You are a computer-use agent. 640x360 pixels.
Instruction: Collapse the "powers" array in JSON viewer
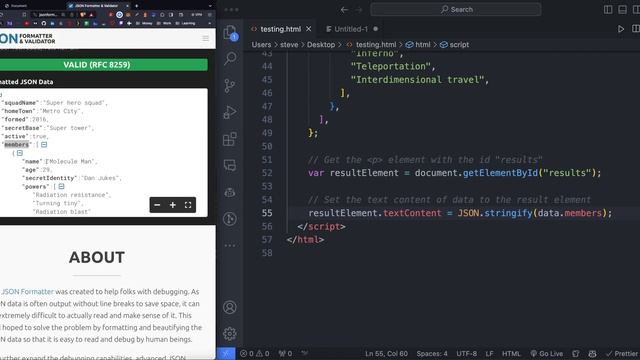pos(61,187)
